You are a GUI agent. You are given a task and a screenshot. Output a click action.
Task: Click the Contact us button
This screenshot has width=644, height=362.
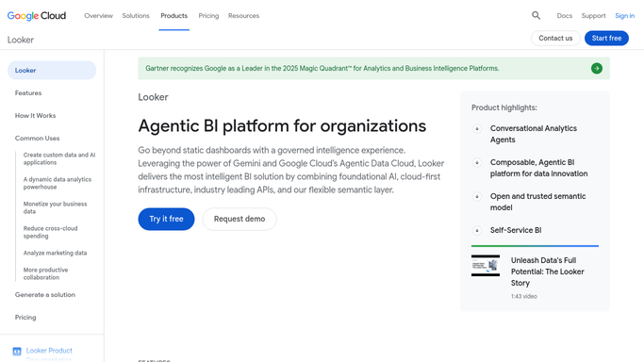[555, 38]
